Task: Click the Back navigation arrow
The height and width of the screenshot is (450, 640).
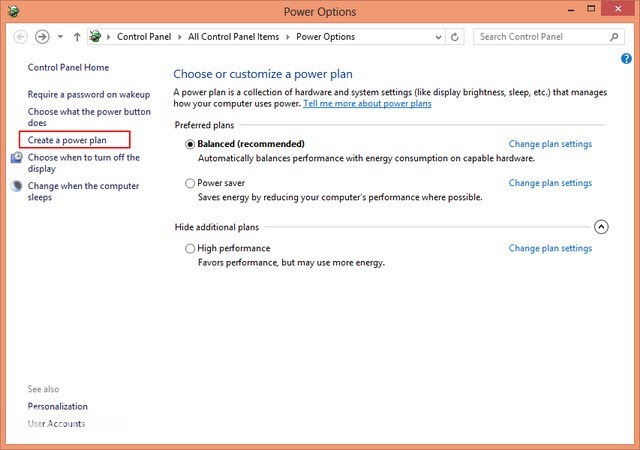Action: (x=20, y=37)
